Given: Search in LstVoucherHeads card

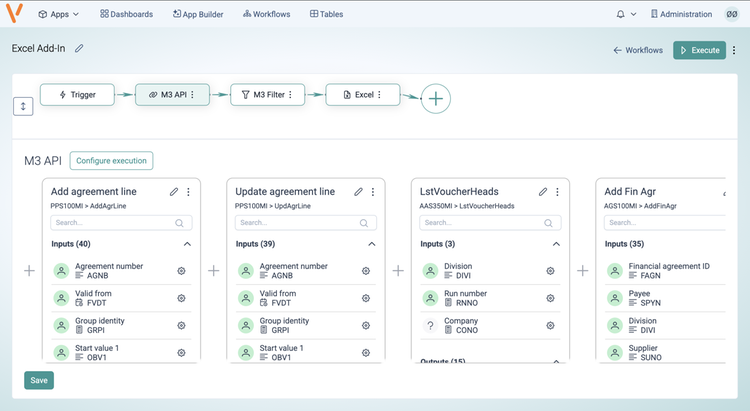Looking at the screenshot, I should click(x=490, y=222).
